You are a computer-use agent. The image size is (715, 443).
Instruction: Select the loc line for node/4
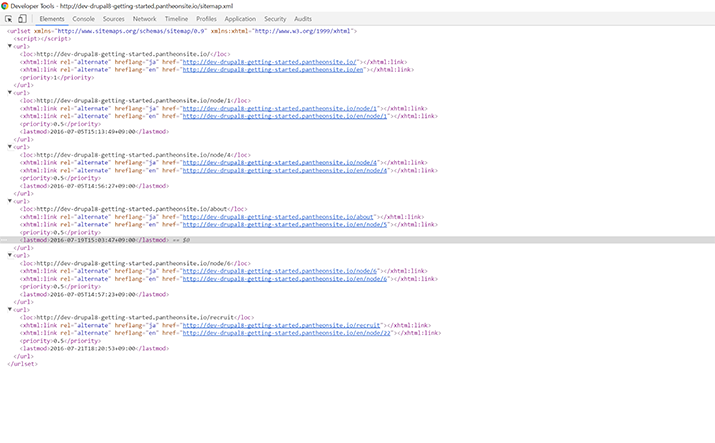tap(135, 155)
